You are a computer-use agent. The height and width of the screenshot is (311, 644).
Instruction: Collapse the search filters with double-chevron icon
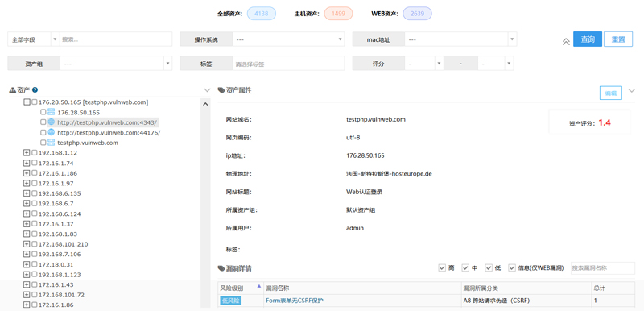pyautogui.click(x=566, y=42)
